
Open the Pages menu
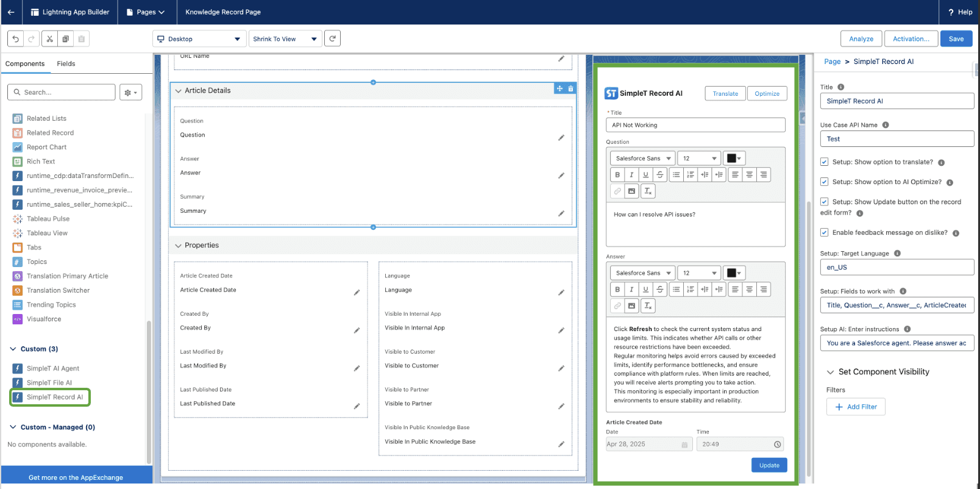click(146, 12)
